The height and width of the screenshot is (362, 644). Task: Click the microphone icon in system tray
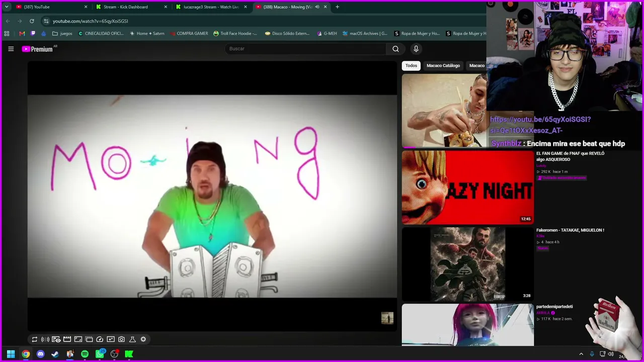coord(592,354)
